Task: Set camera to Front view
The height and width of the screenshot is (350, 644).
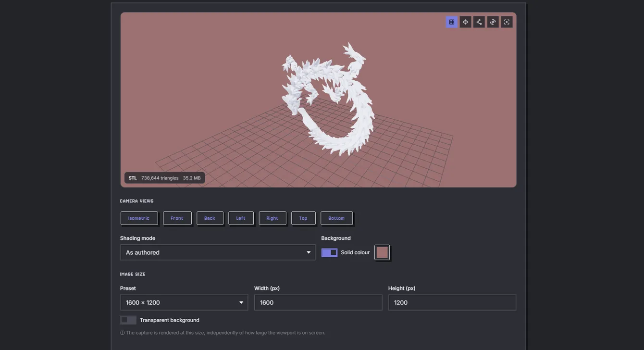Action: click(177, 218)
